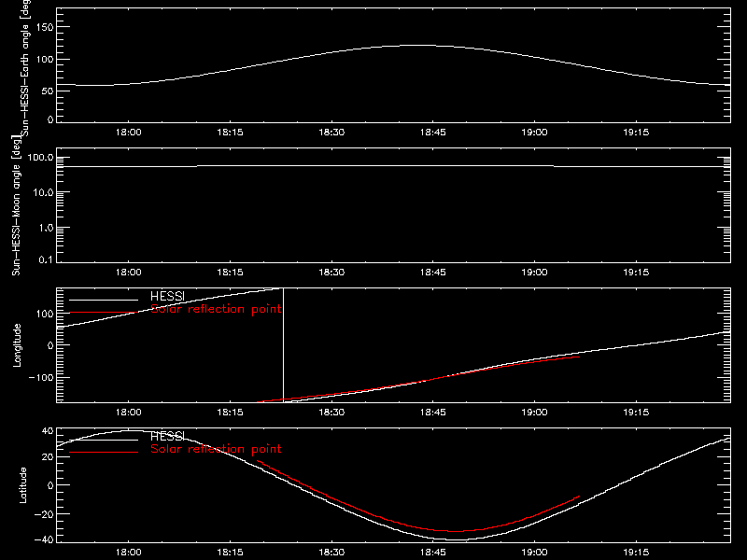Click 19:00 under the Longitude plot

[534, 413]
